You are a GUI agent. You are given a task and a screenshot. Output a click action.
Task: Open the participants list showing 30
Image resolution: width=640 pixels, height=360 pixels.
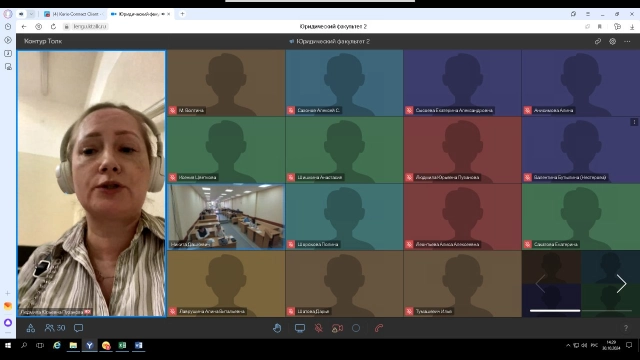point(55,328)
